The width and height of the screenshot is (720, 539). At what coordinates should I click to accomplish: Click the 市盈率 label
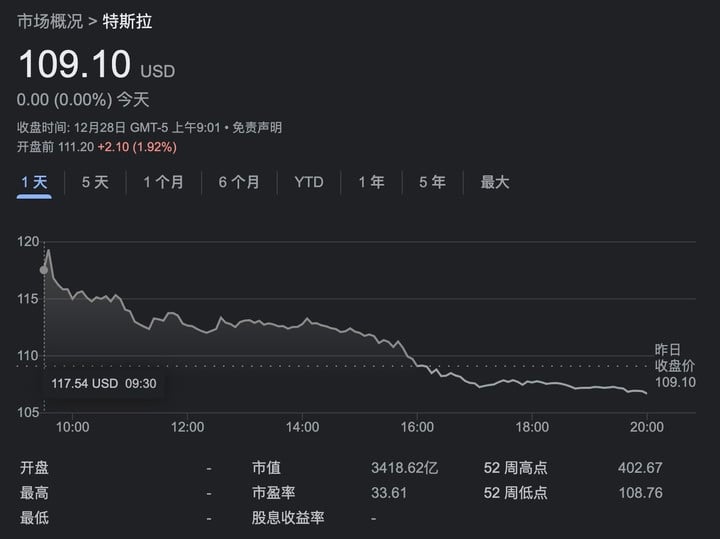tap(273, 493)
